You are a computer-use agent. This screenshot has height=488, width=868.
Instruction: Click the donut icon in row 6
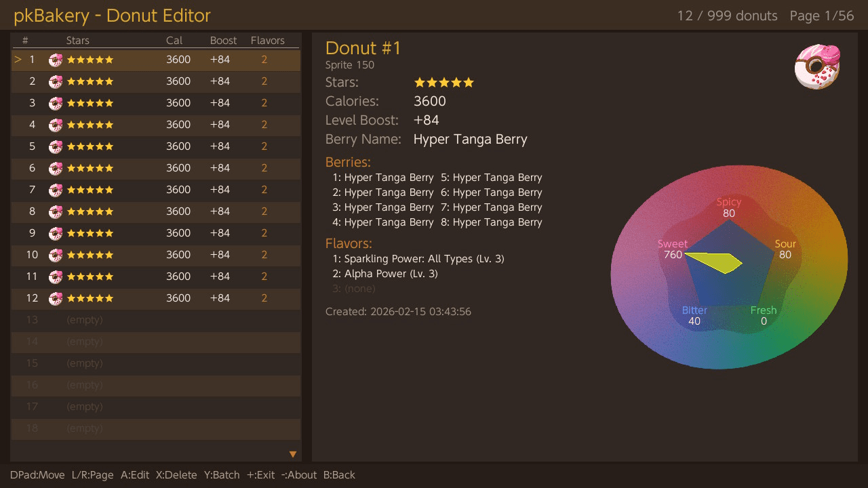click(56, 168)
